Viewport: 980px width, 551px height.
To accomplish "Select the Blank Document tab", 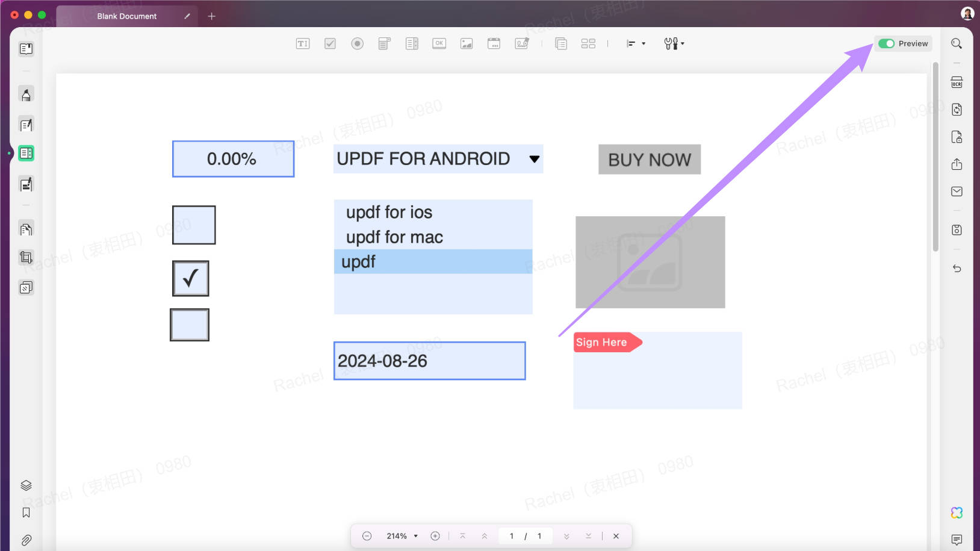I will [x=127, y=16].
